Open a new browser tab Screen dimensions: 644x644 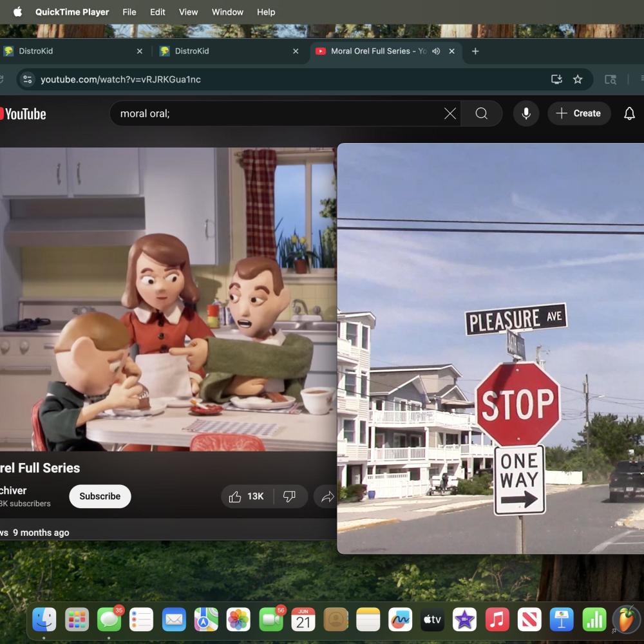click(475, 51)
